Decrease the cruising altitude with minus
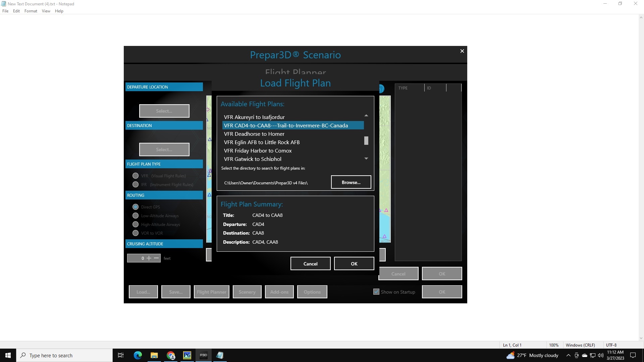Image resolution: width=644 pixels, height=362 pixels. pos(156,258)
